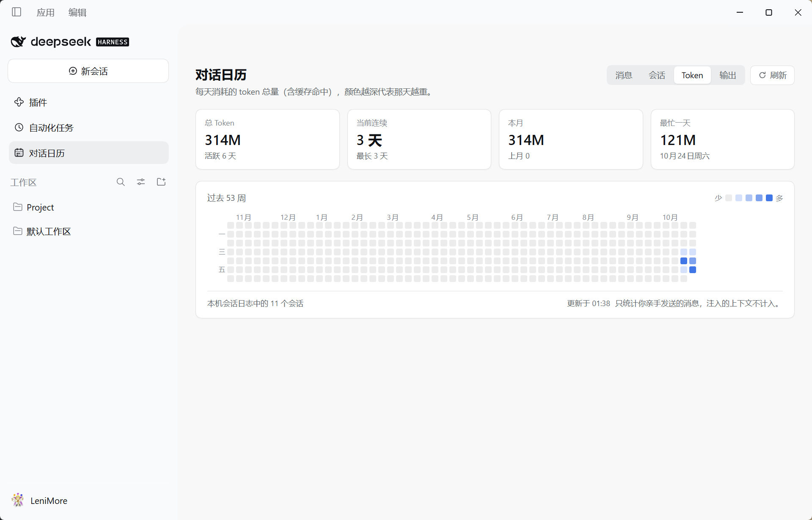The width and height of the screenshot is (812, 520).
Task: Switch to the 消息 tab
Action: pyautogui.click(x=624, y=75)
